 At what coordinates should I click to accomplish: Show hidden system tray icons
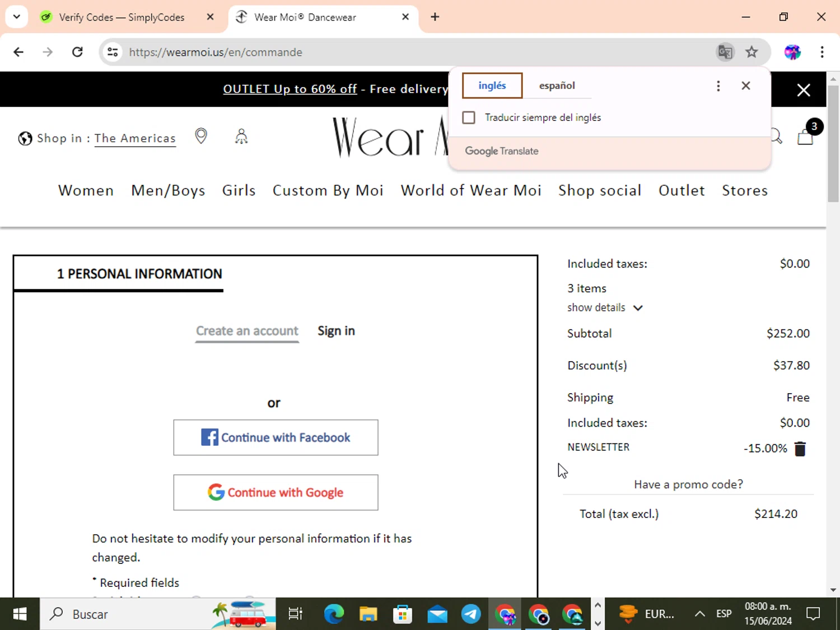point(700,614)
